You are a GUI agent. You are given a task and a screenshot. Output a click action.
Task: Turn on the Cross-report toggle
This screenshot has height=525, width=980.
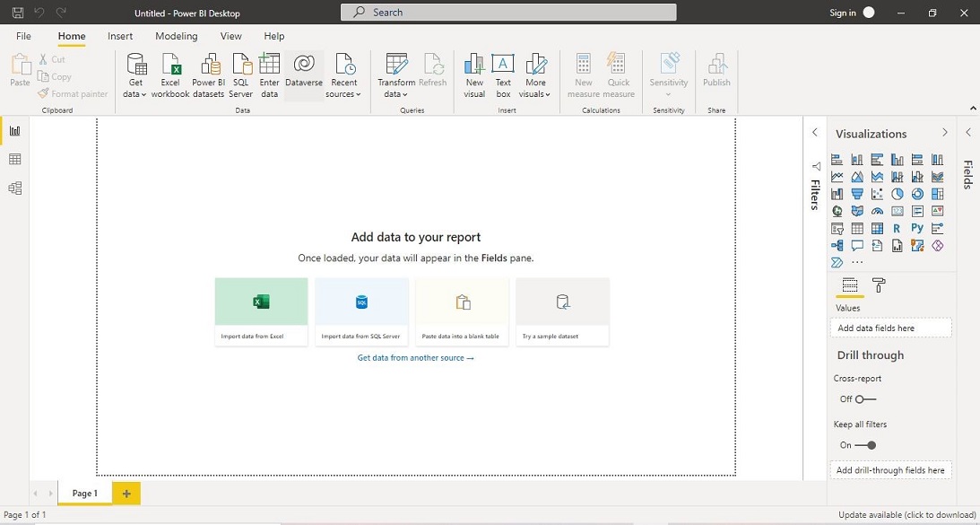click(865, 399)
